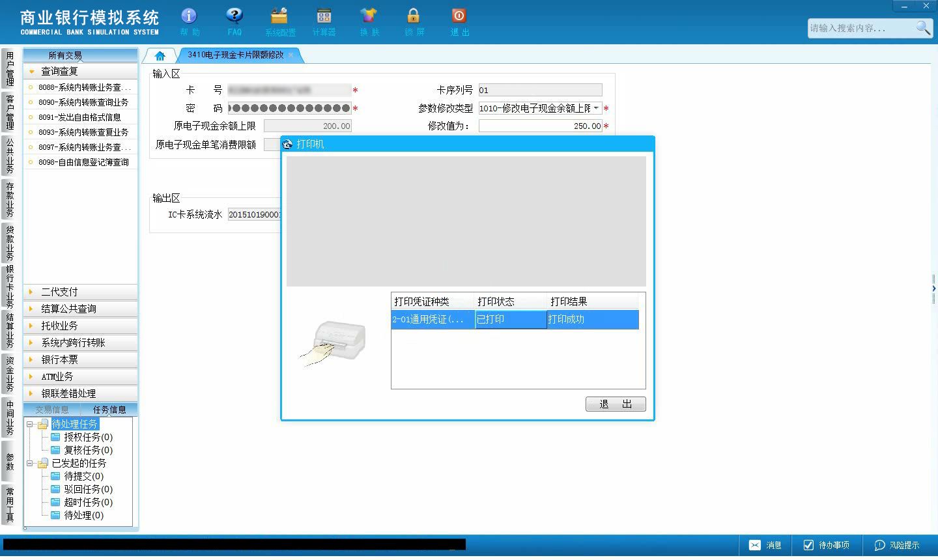Collapse the 待处理任务 tree node
The height and width of the screenshot is (560, 938).
point(29,424)
